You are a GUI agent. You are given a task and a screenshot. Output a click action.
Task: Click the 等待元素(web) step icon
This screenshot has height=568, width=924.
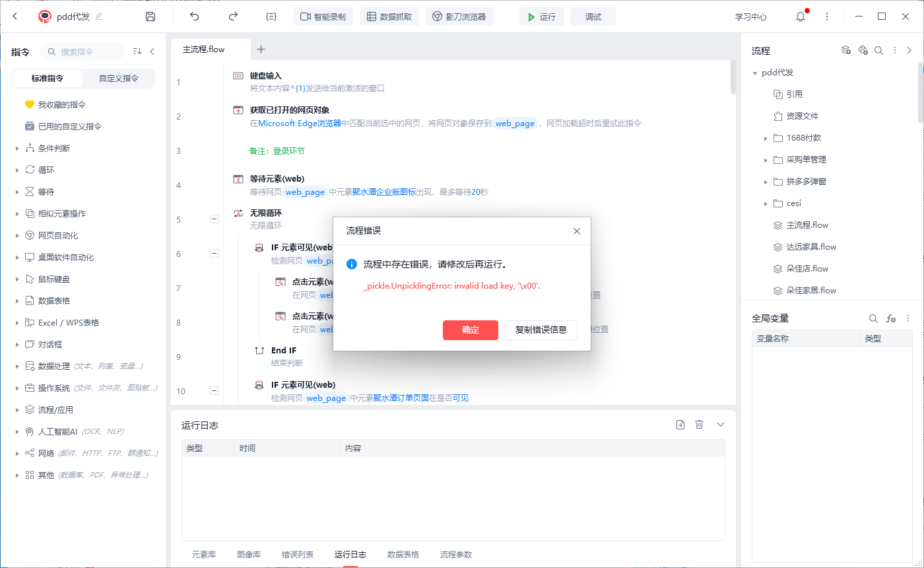point(238,179)
